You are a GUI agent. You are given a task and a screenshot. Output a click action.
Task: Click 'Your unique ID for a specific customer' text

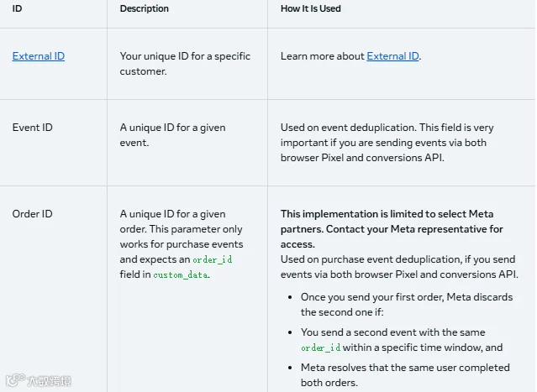185,64
